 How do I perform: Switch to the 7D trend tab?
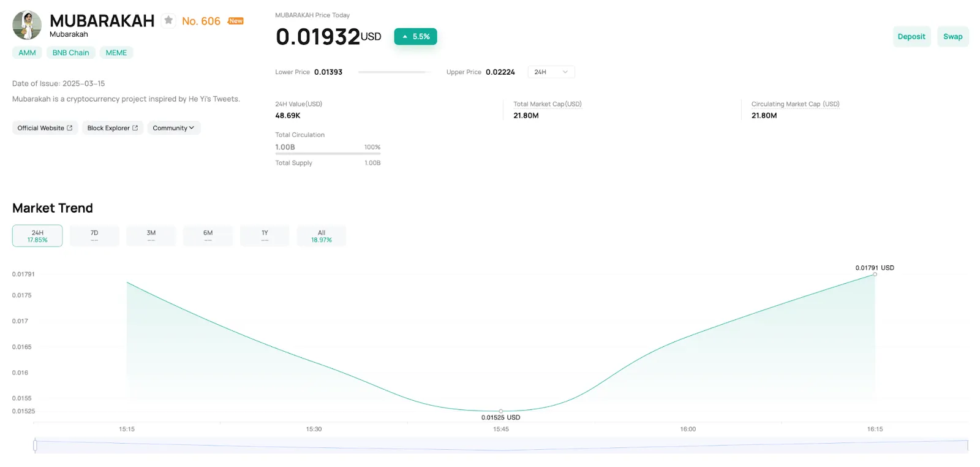pos(94,236)
